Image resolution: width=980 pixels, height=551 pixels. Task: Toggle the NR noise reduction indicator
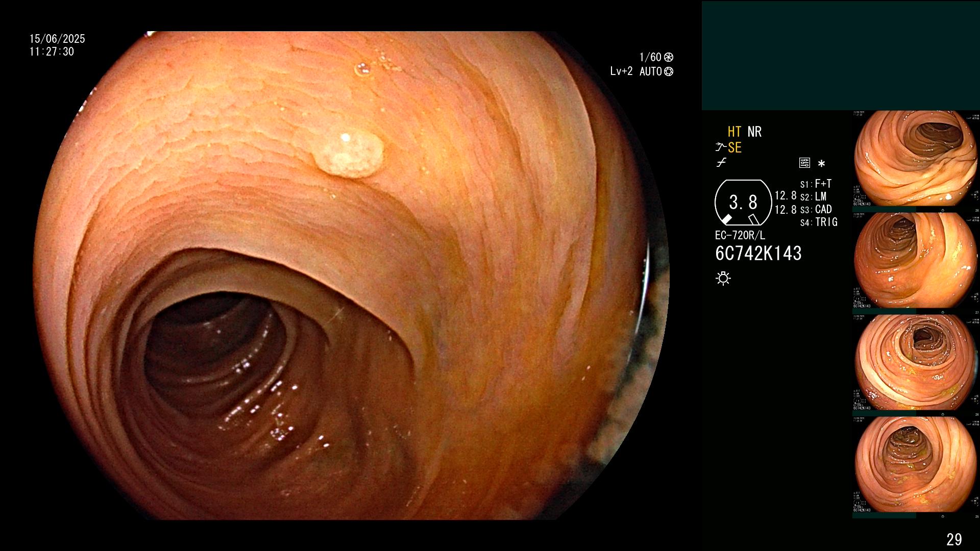[754, 132]
